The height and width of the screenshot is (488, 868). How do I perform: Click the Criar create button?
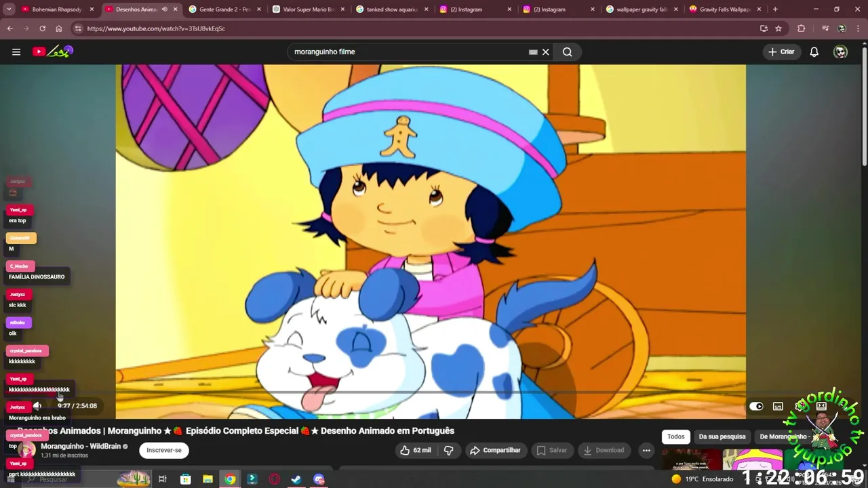point(781,52)
